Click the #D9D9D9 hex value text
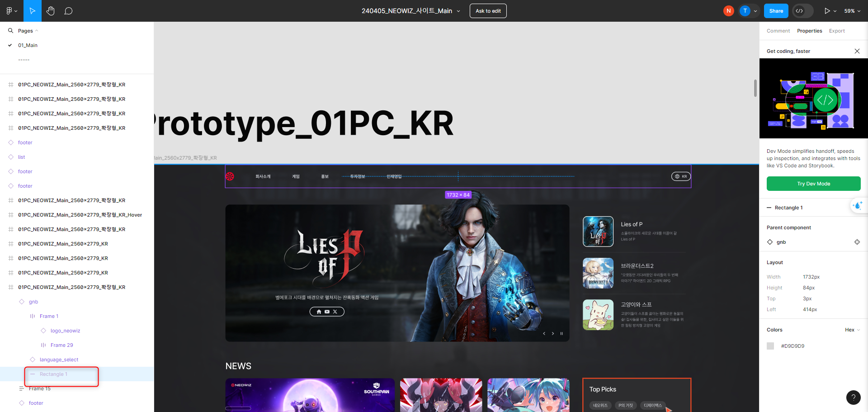The image size is (868, 412). 793,346
